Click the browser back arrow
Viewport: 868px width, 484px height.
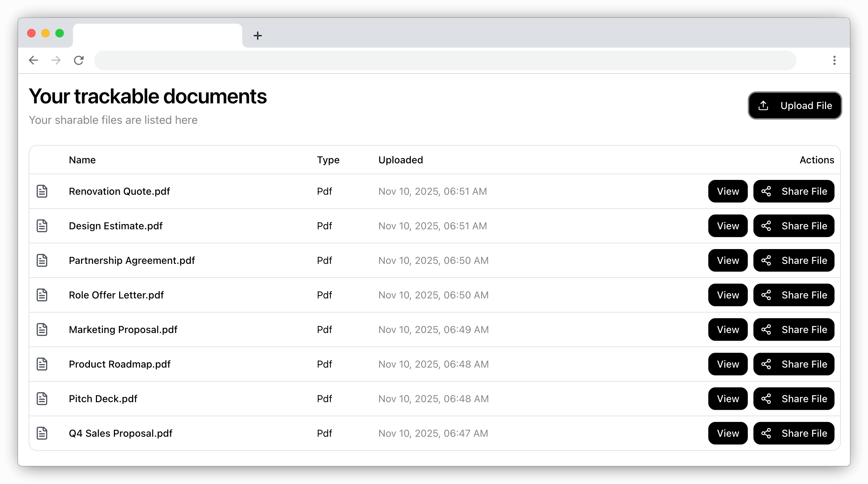pyautogui.click(x=33, y=60)
